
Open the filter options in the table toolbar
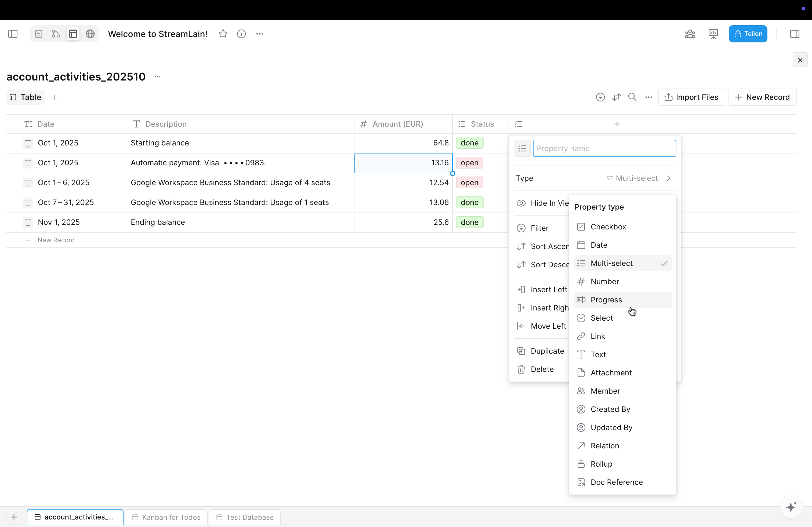point(600,97)
